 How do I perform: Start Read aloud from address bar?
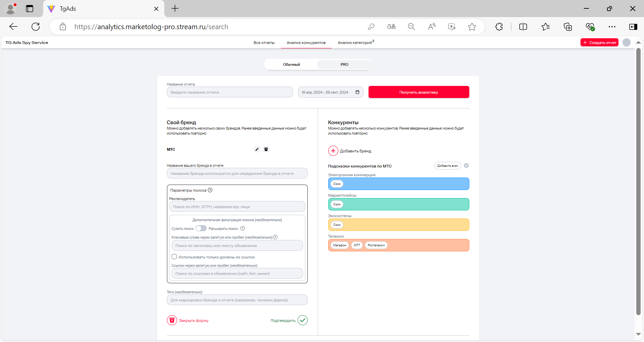coord(432,27)
